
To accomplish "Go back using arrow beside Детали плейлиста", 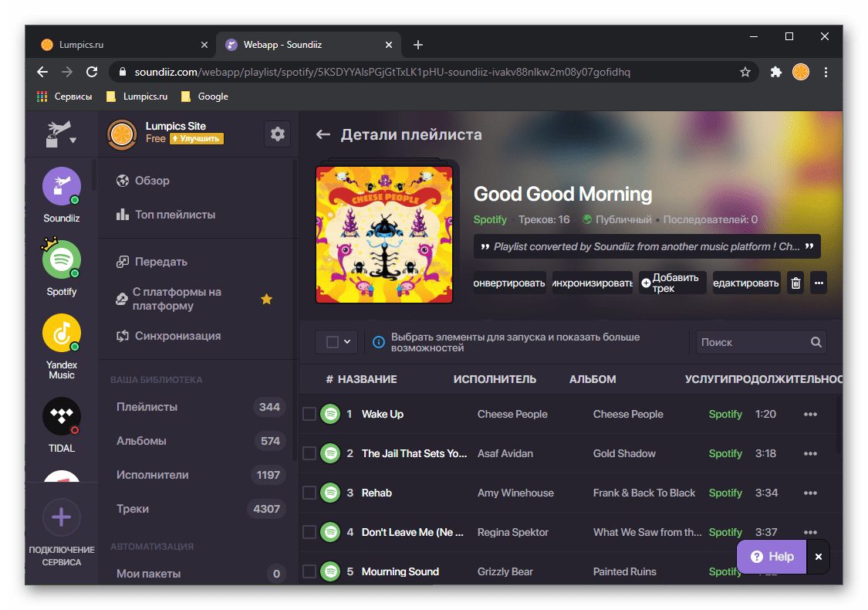I will point(323,134).
